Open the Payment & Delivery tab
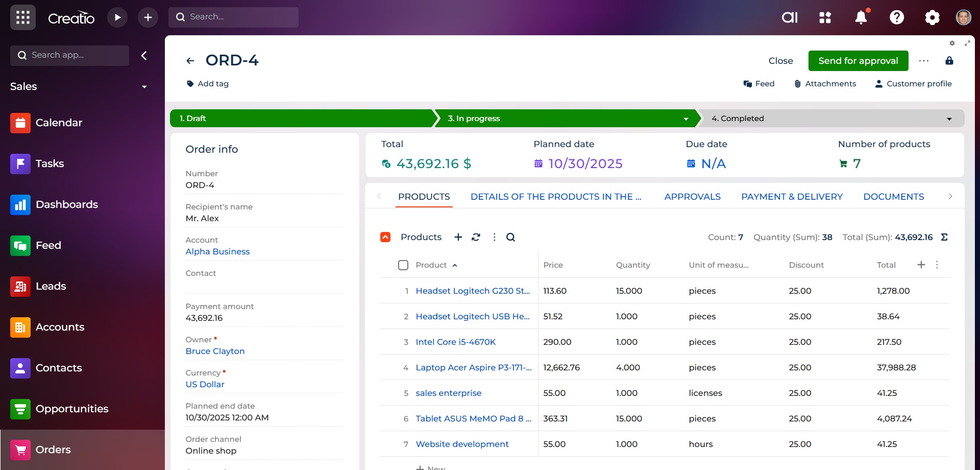The width and height of the screenshot is (980, 470). 792,197
